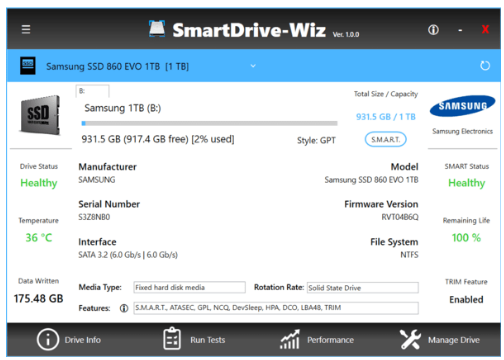The image size is (504, 360).
Task: Click the 175.48 GB data written value
Action: coord(38,299)
